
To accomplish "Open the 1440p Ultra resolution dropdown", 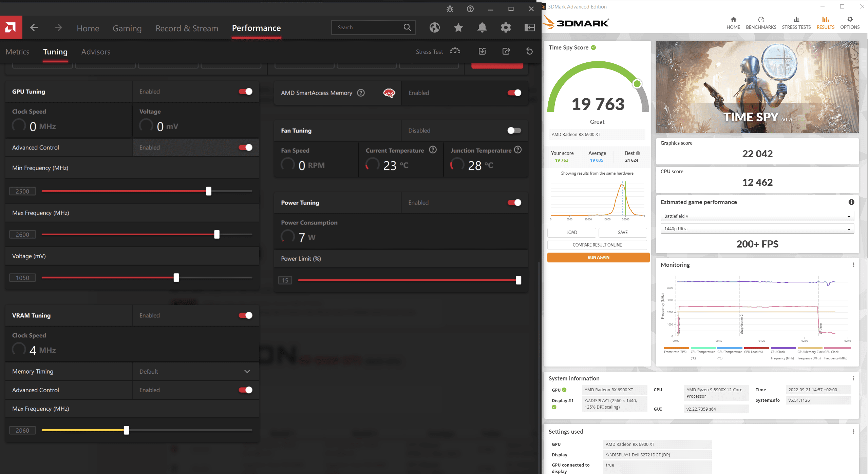I will 757,229.
